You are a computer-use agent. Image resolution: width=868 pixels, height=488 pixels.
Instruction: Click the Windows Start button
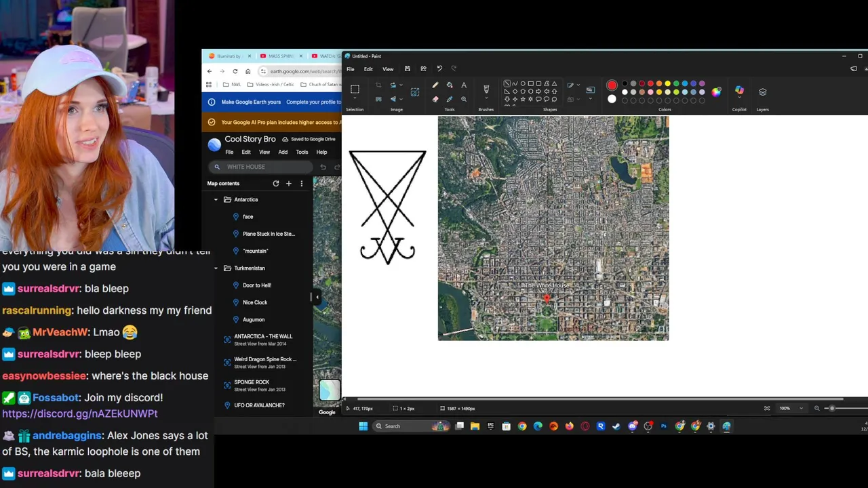[x=363, y=426]
